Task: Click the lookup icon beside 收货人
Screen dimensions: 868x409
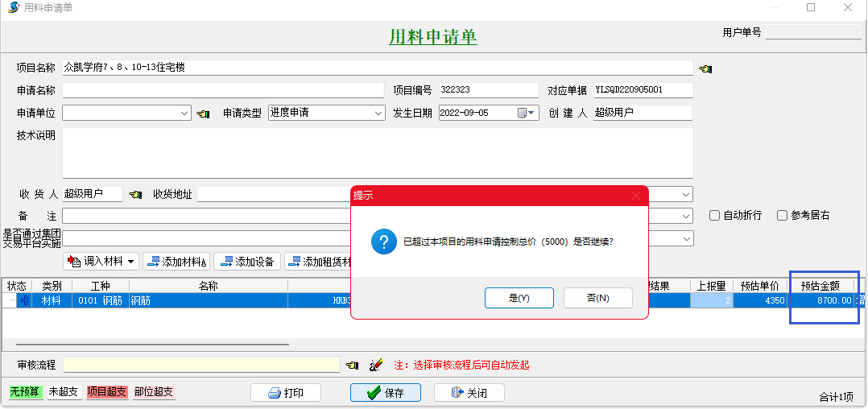Action: point(135,195)
